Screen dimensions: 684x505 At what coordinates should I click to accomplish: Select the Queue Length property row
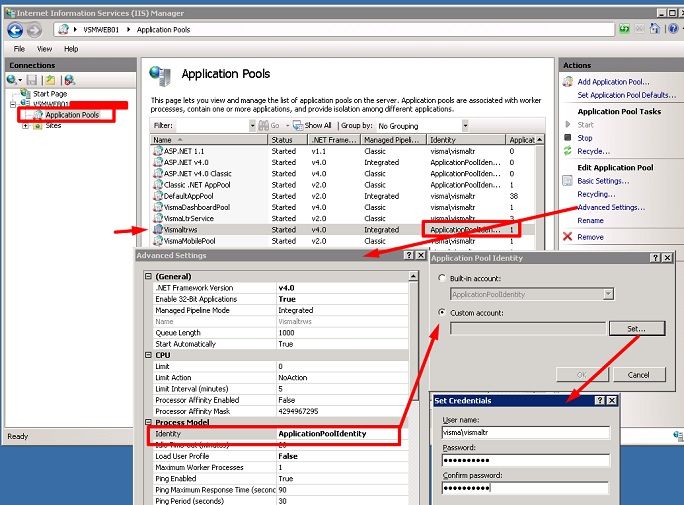coord(281,333)
